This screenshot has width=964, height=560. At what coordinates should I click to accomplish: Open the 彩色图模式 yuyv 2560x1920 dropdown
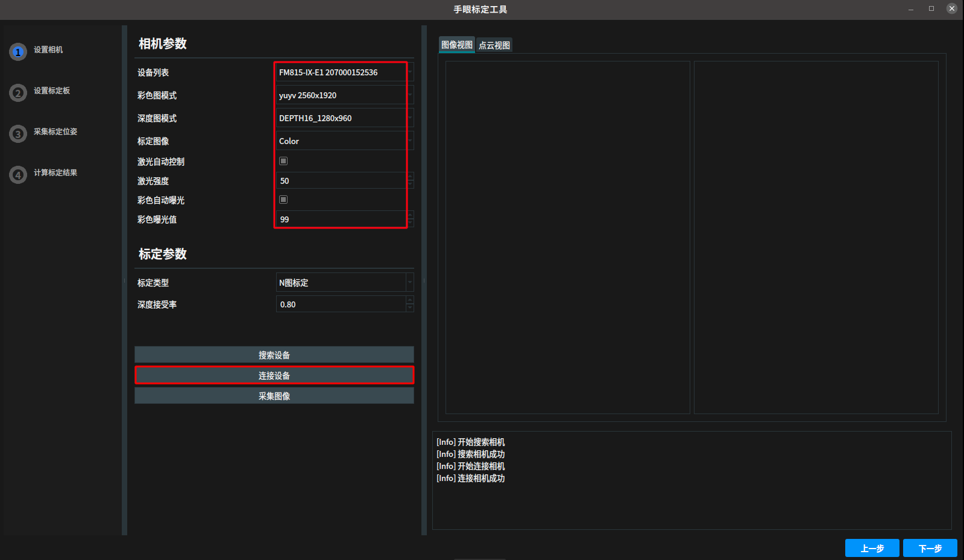point(345,95)
